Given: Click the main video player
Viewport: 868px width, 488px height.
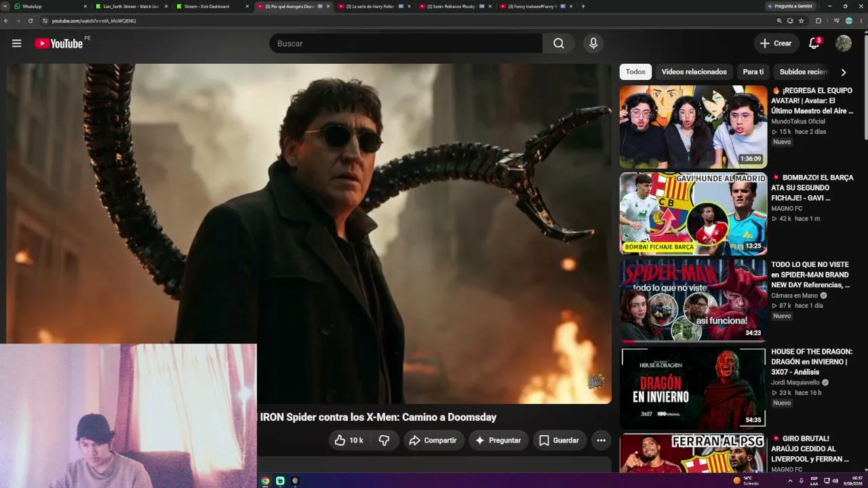Looking at the screenshot, I should pyautogui.click(x=309, y=234).
